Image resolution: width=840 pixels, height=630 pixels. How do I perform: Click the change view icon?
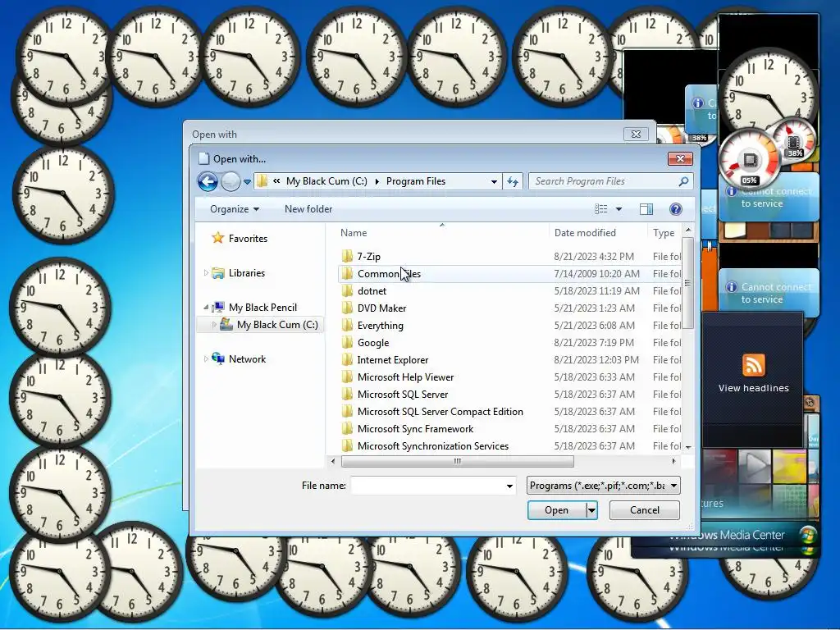point(600,209)
